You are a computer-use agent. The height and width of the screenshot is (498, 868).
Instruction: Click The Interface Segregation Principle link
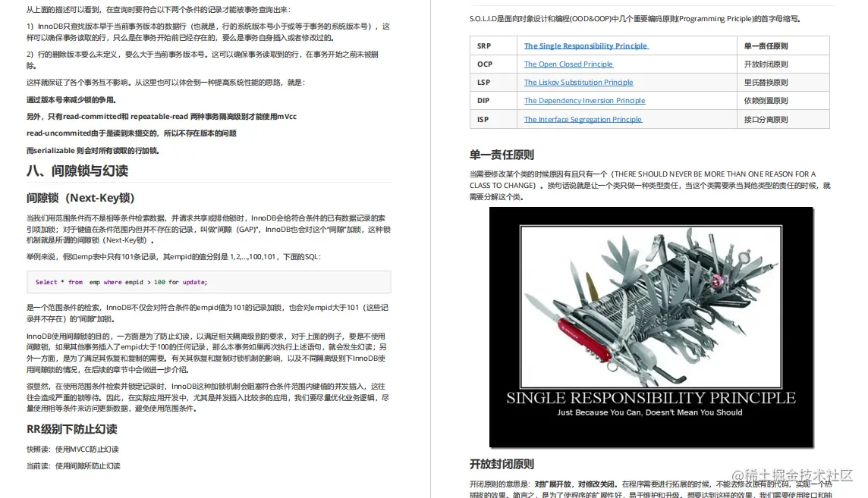[x=581, y=119]
